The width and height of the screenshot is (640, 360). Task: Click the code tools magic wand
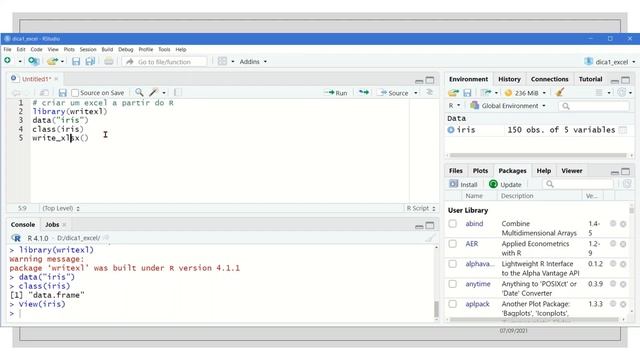(153, 93)
